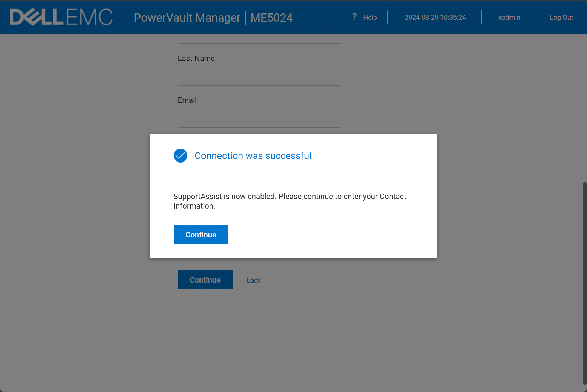The width and height of the screenshot is (587, 392).
Task: Click the SupportAssist enabled message text
Action: (x=290, y=201)
